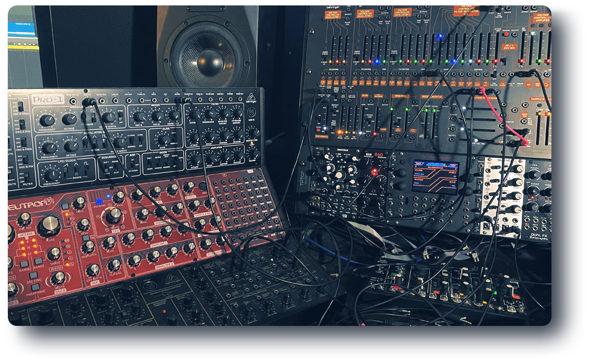598x364 pixels.
Task: Click the Pro-1 logo badge
Action: (x=48, y=100)
